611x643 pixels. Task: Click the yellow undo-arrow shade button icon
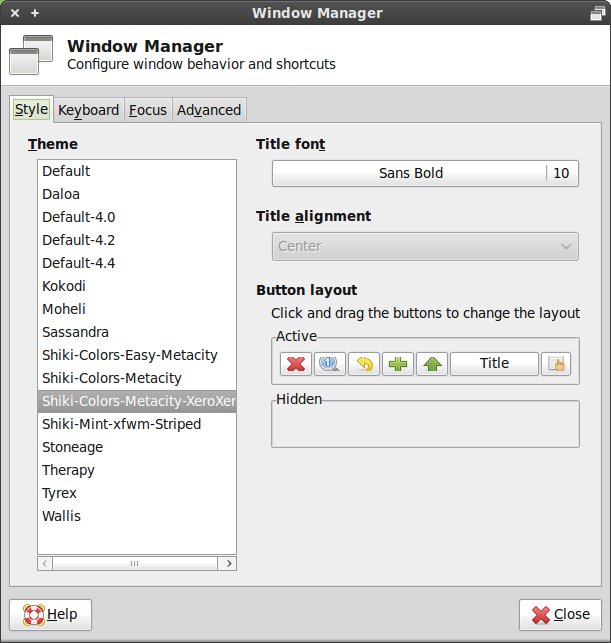coord(364,364)
